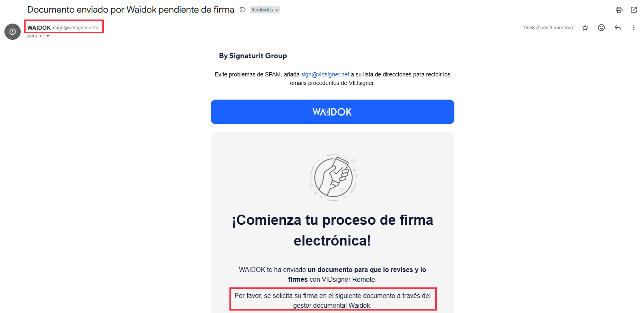Reply using the arrow icon
Image resolution: width=644 pixels, height=313 pixels.
618,28
